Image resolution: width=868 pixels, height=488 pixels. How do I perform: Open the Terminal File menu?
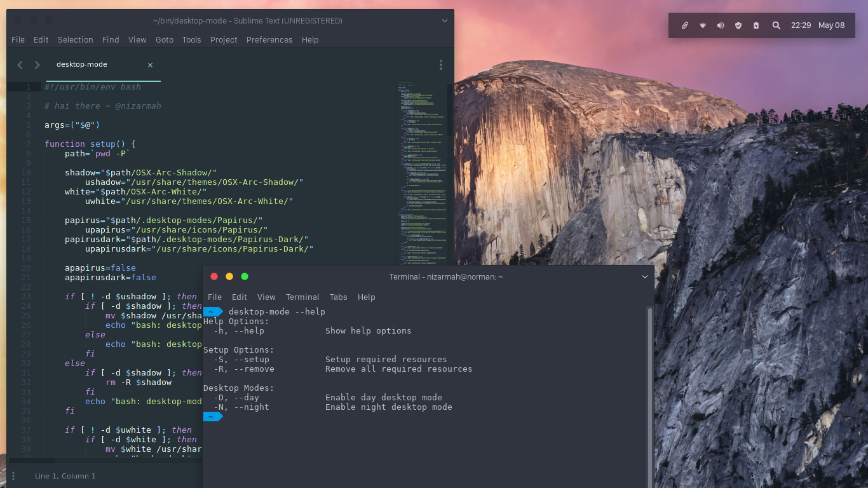pos(215,297)
